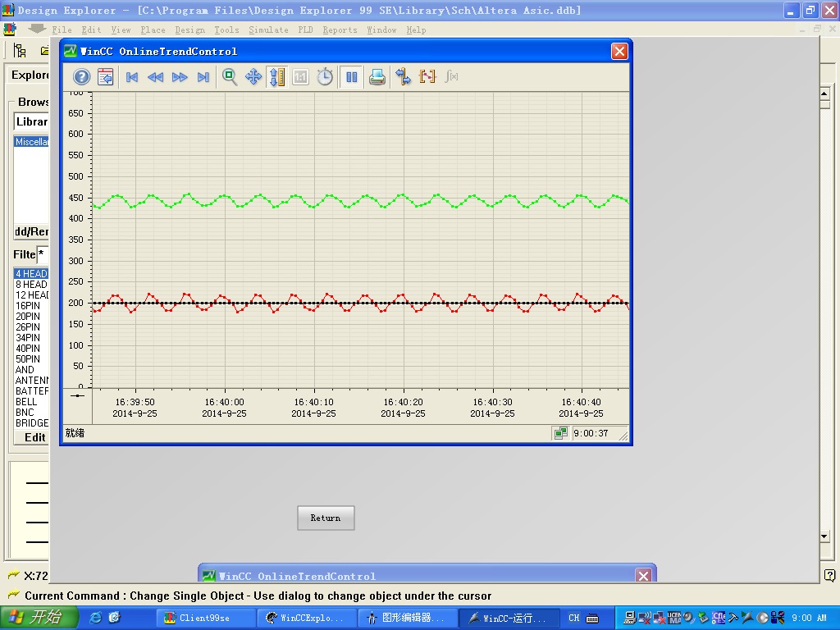The image size is (840, 630).
Task: Click the Return button
Action: coord(326,518)
